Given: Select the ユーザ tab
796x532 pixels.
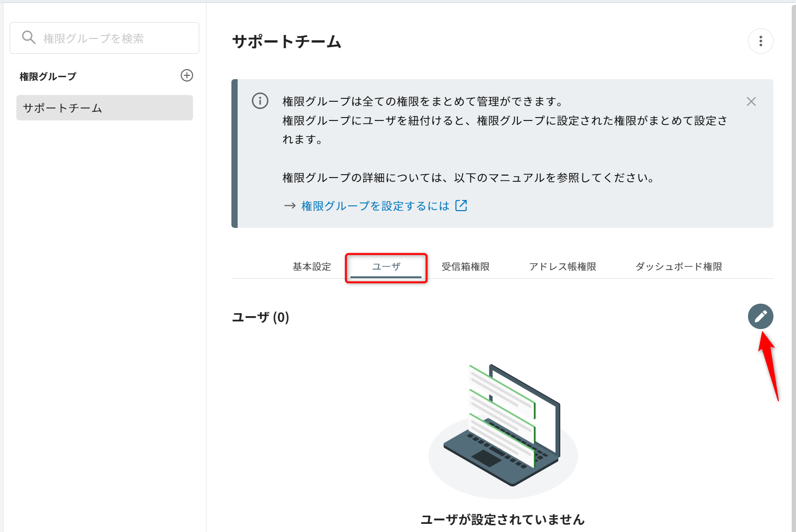Looking at the screenshot, I should (x=386, y=267).
